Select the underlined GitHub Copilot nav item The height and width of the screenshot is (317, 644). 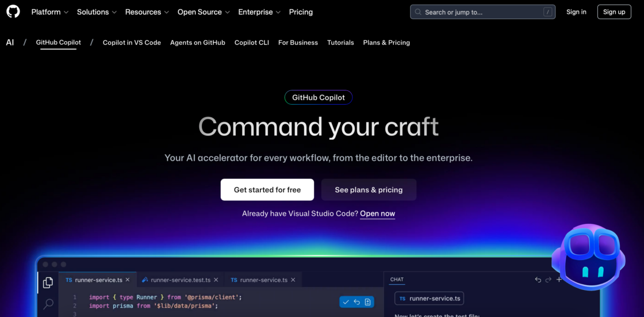[x=58, y=43]
